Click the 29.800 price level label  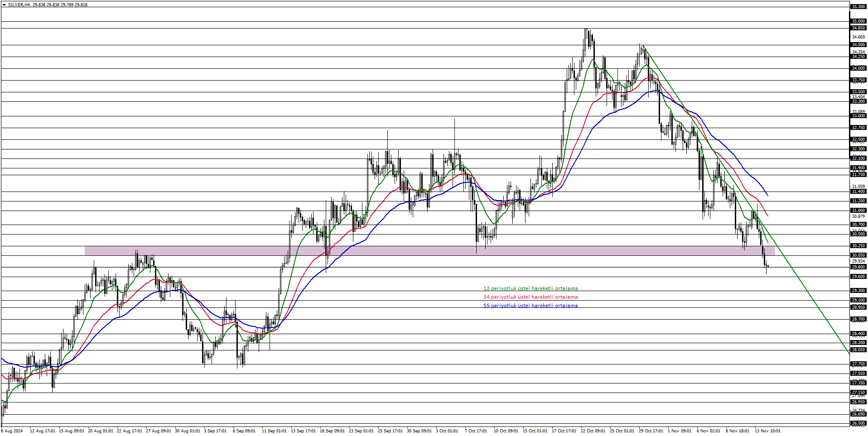click(x=858, y=267)
